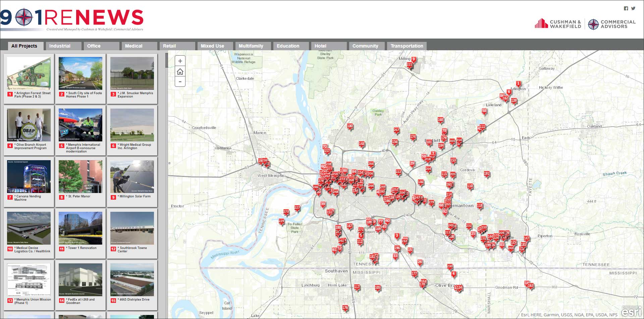The height and width of the screenshot is (319, 644).
Task: Select map marker 139 near Arlington
Action: [x=514, y=101]
